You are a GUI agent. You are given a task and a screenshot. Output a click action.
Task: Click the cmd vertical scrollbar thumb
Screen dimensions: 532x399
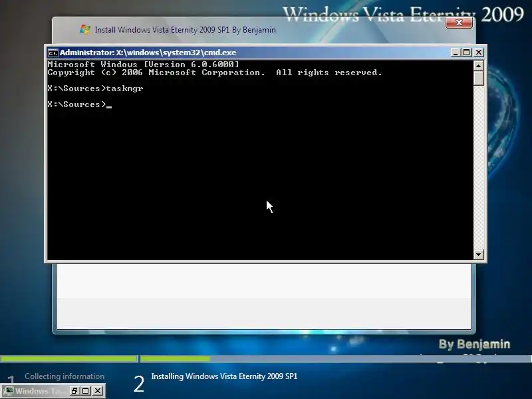pos(478,78)
